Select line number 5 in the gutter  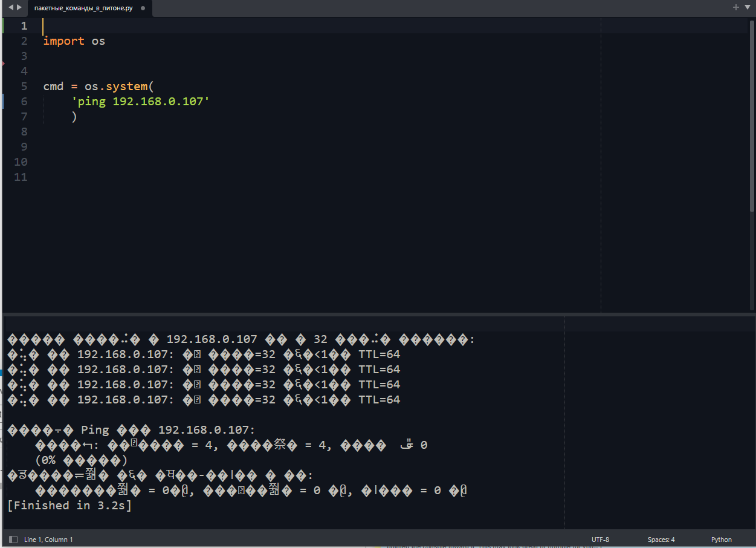[24, 86]
